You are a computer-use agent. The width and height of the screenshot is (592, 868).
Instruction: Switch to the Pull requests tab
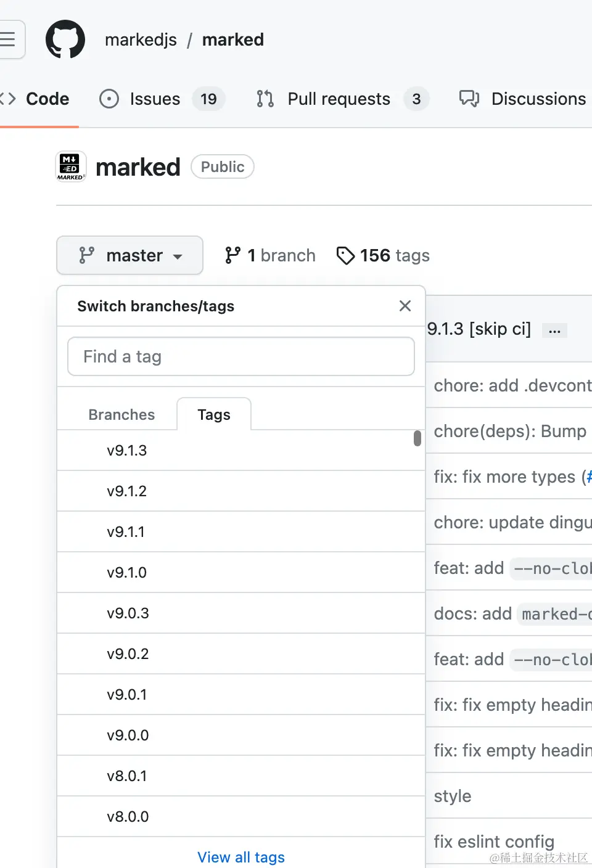click(342, 99)
